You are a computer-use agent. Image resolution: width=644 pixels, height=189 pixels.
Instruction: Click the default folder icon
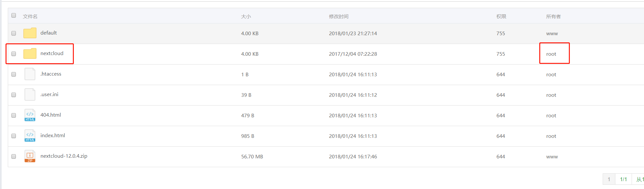coord(30,33)
